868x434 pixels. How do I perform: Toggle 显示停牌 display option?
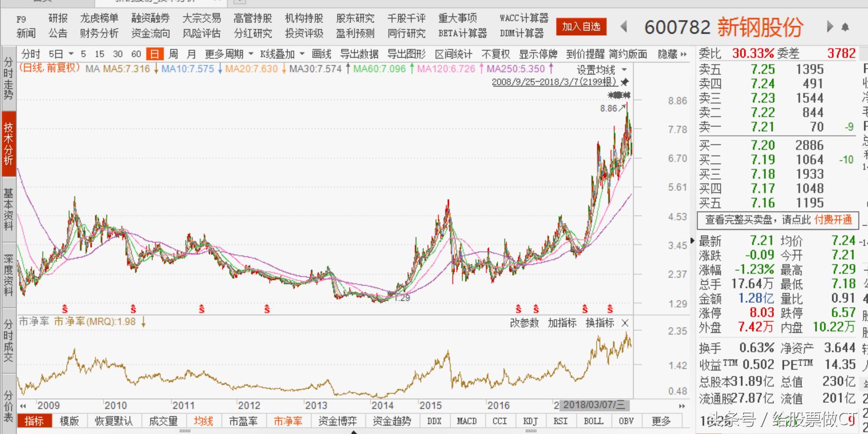(x=538, y=54)
